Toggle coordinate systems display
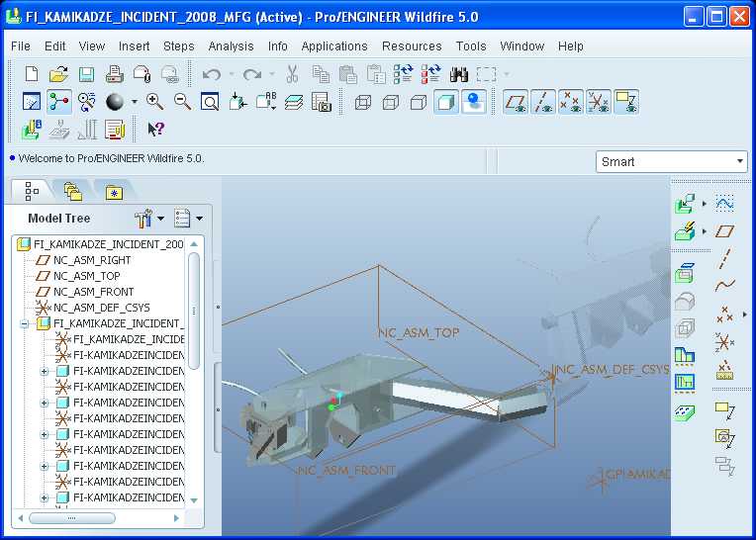 (598, 102)
